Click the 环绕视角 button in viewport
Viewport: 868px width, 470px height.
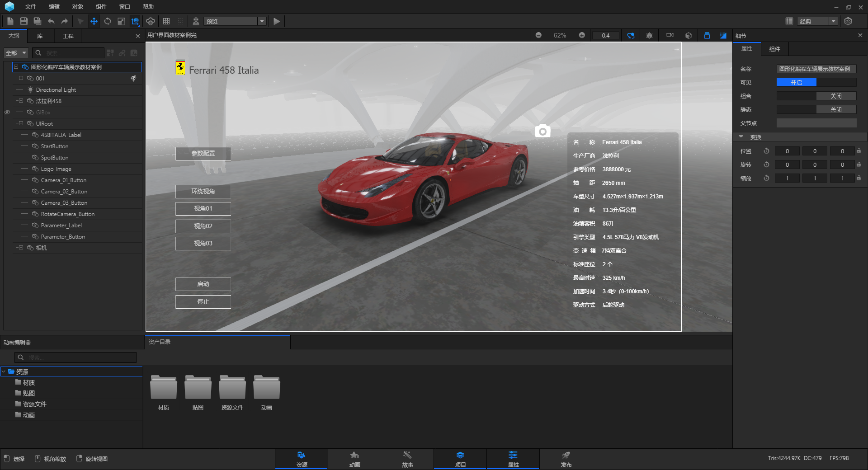[203, 192]
